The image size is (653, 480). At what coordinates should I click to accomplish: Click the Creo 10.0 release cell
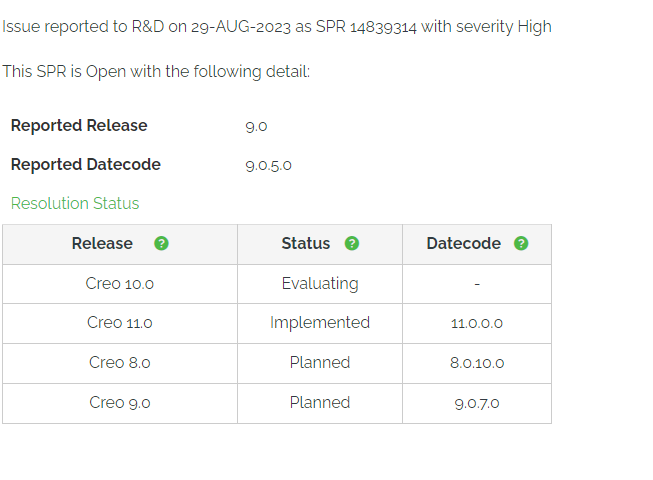[120, 284]
